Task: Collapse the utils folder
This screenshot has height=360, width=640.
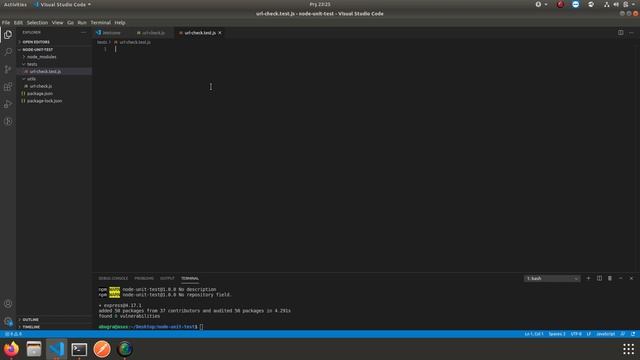Action: [x=31, y=79]
